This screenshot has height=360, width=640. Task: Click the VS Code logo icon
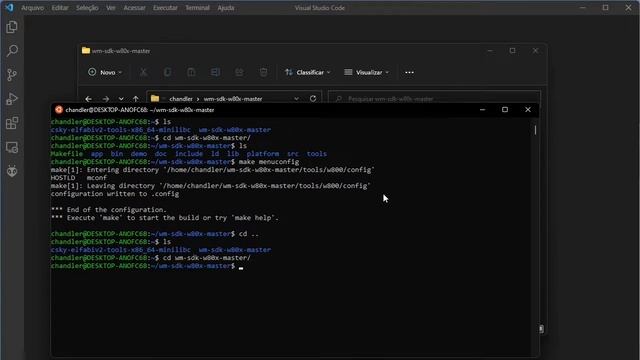(9, 7)
